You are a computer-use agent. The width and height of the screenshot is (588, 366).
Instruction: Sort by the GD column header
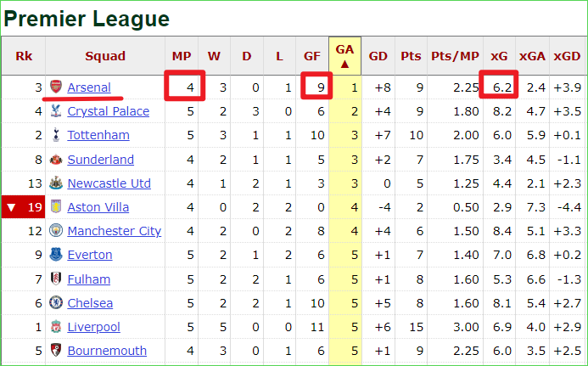tap(378, 56)
